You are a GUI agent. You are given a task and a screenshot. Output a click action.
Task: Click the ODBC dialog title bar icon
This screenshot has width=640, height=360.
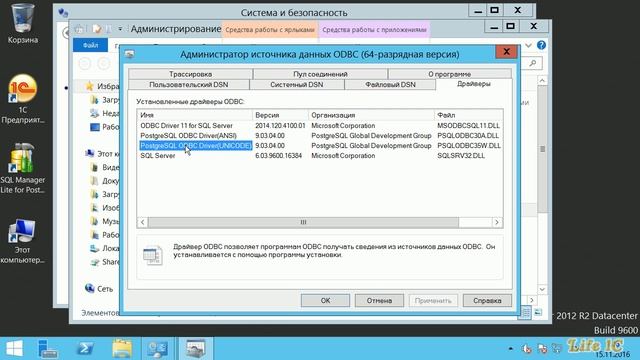point(129,54)
